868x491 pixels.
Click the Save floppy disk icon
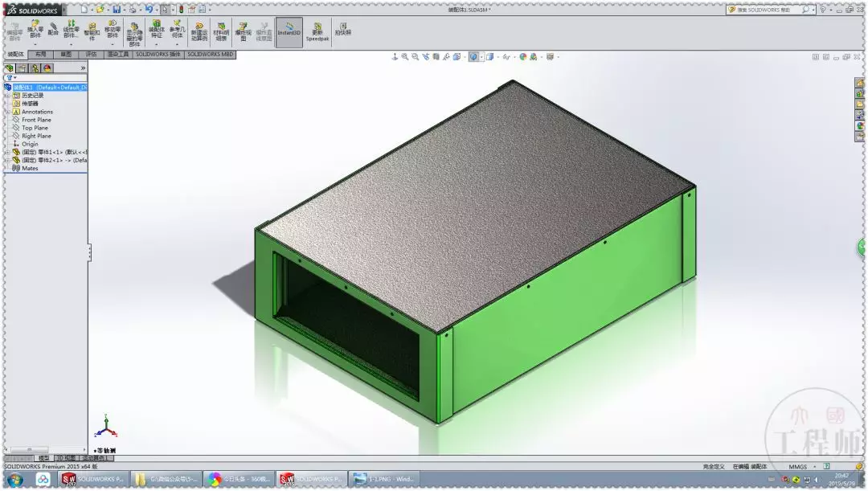click(117, 10)
